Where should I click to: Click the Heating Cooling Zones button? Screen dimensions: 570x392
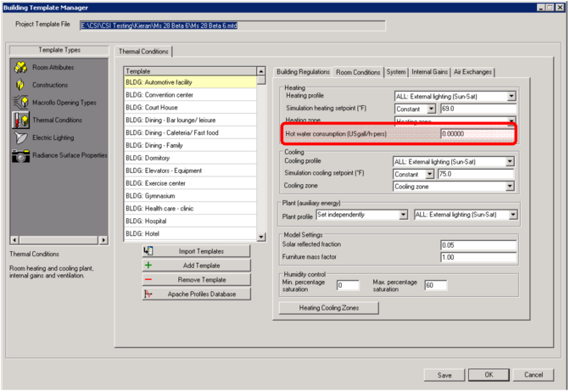[328, 308]
